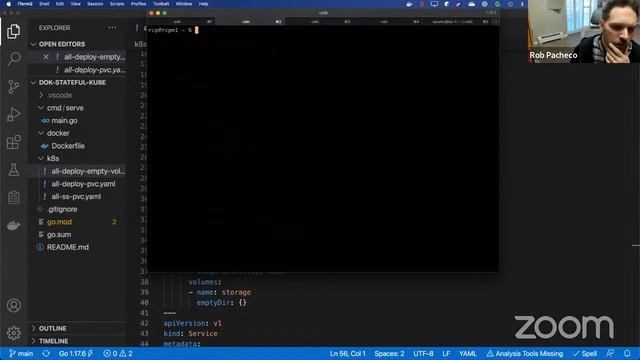Click Go 1.17.6 version in status bar
This screenshot has height=360, width=640.
[76, 353]
